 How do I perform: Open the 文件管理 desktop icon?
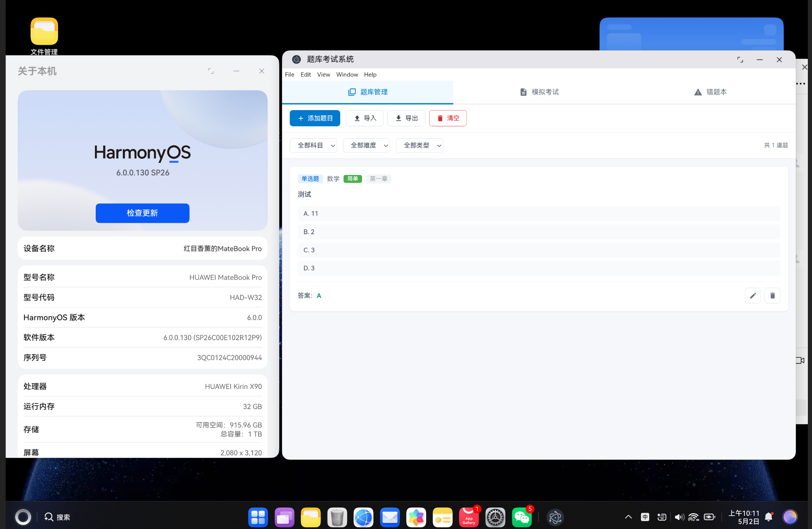[44, 36]
